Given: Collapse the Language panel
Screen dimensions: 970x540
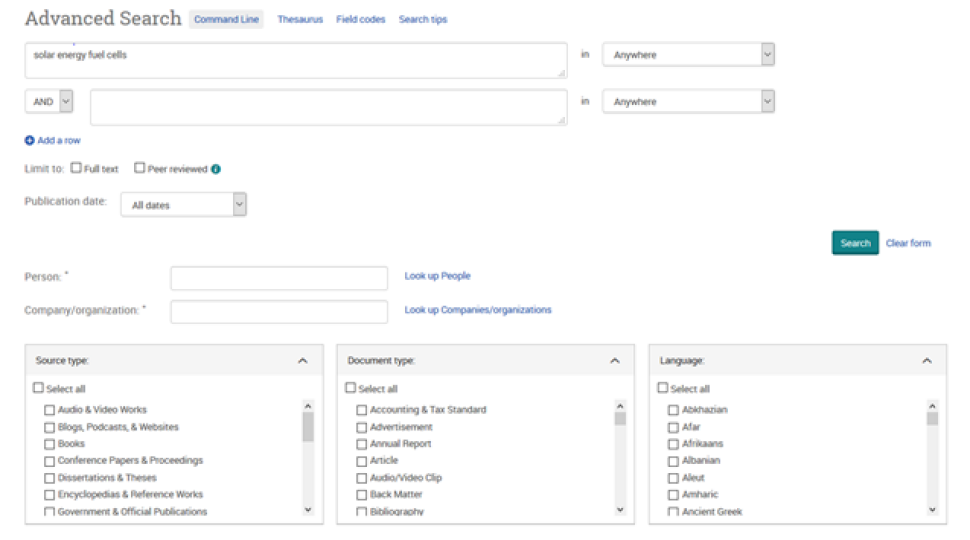Looking at the screenshot, I should [927, 361].
